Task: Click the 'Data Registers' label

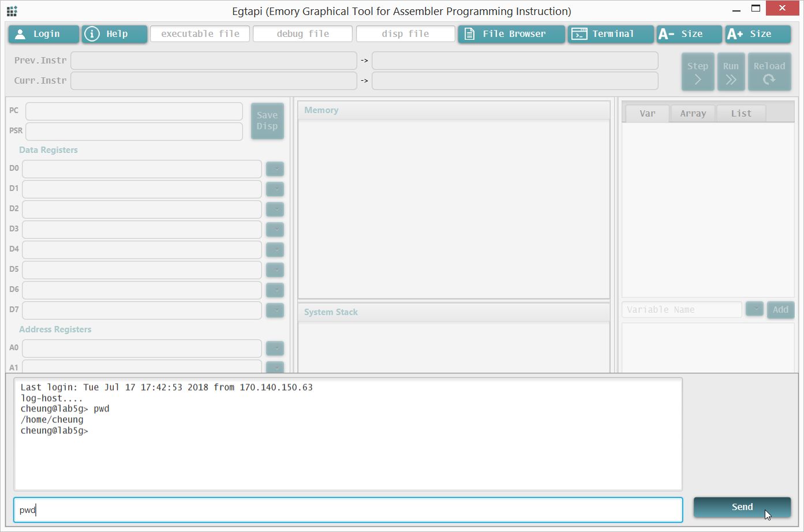Action: 48,150
